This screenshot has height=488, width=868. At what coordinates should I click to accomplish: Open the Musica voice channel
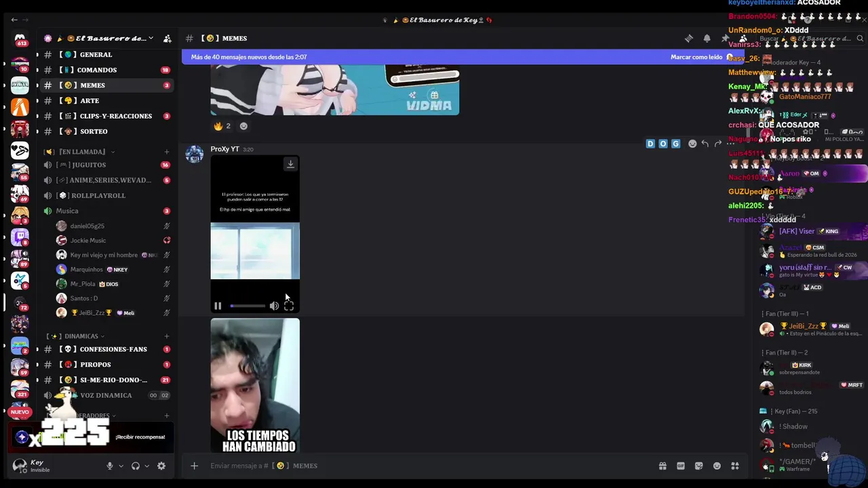point(106,211)
